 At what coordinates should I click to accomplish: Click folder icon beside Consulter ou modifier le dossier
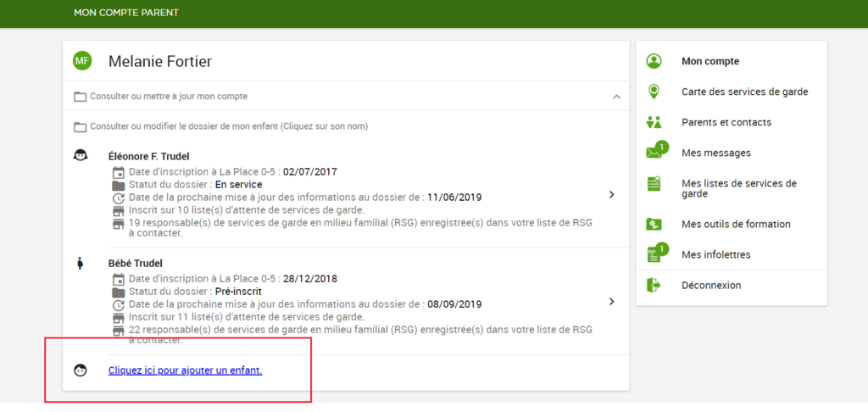coord(81,127)
